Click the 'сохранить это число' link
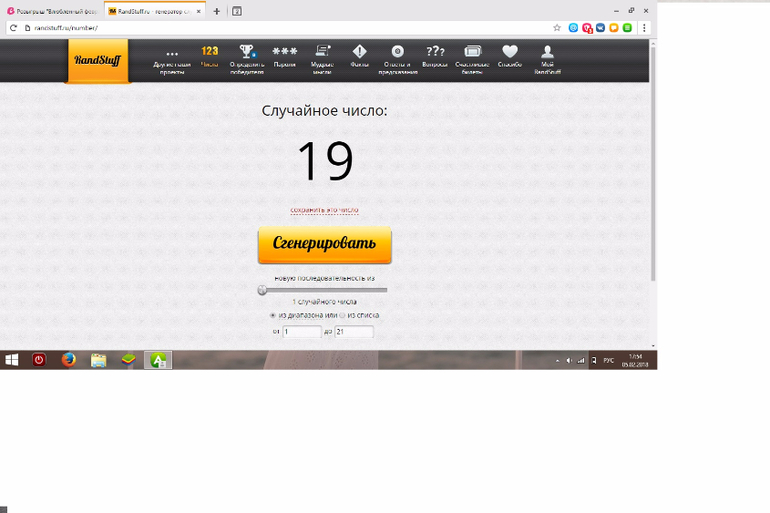The image size is (770, 513). pos(324,210)
